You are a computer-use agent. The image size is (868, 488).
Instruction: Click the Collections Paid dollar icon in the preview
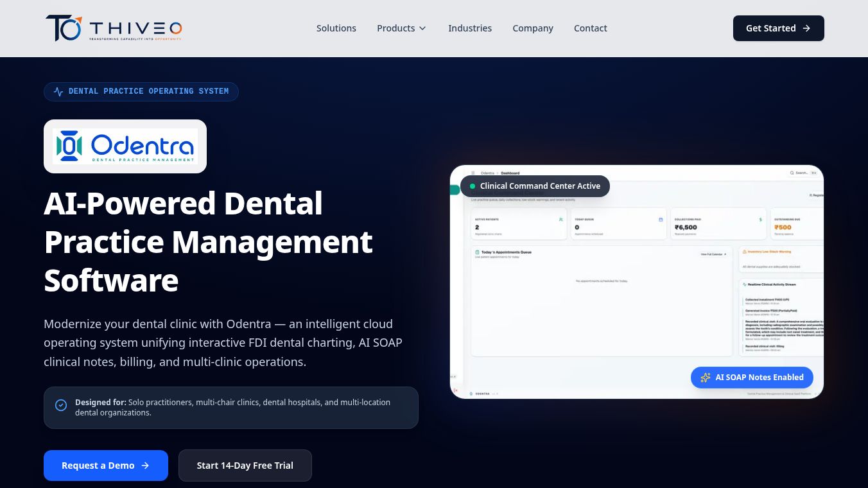(x=761, y=220)
